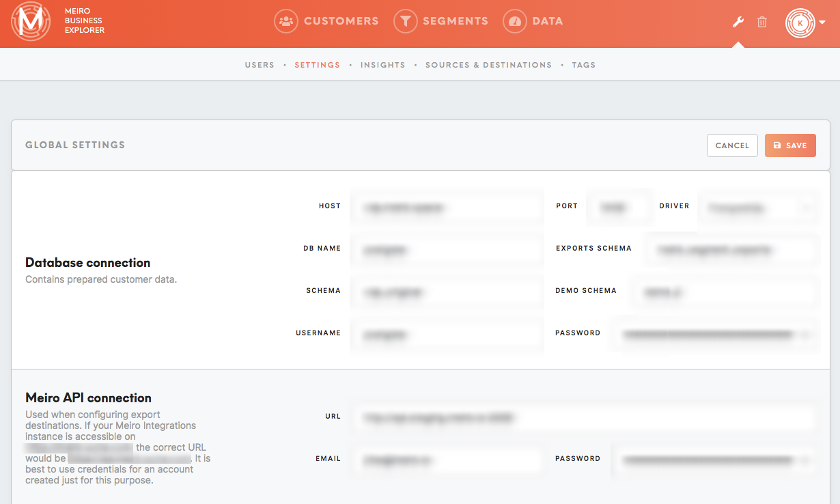Viewport: 840px width, 504px height.
Task: Click the Customers people icon
Action: [x=286, y=21]
